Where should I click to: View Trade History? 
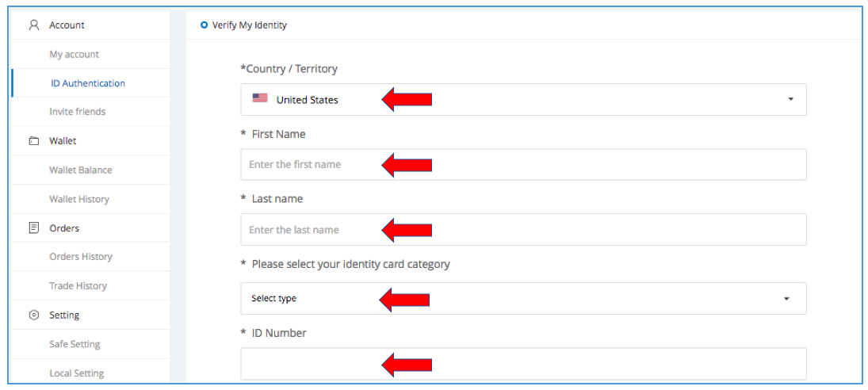pos(78,285)
